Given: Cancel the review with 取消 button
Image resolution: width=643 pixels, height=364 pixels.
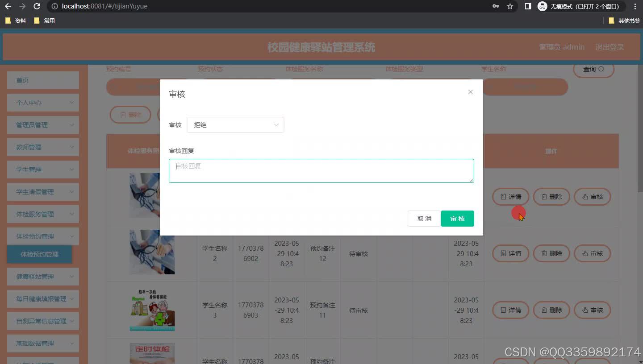Looking at the screenshot, I should click(424, 219).
